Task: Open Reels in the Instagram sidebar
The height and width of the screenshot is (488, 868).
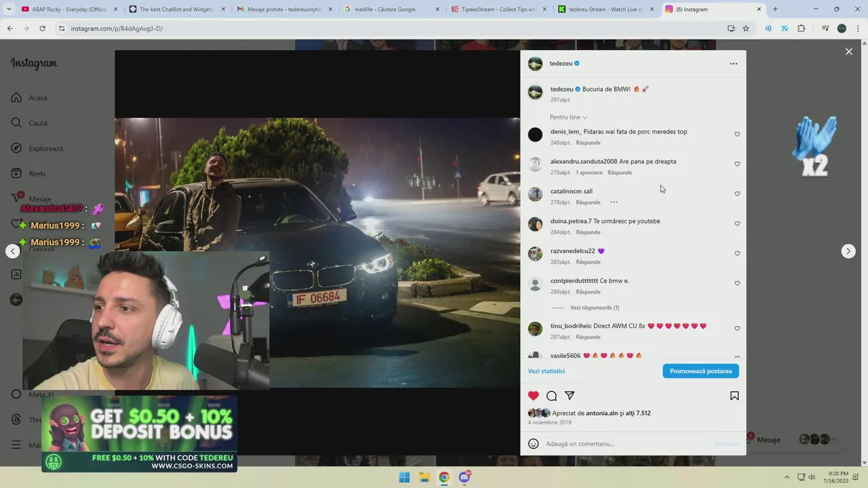Action: coord(28,174)
